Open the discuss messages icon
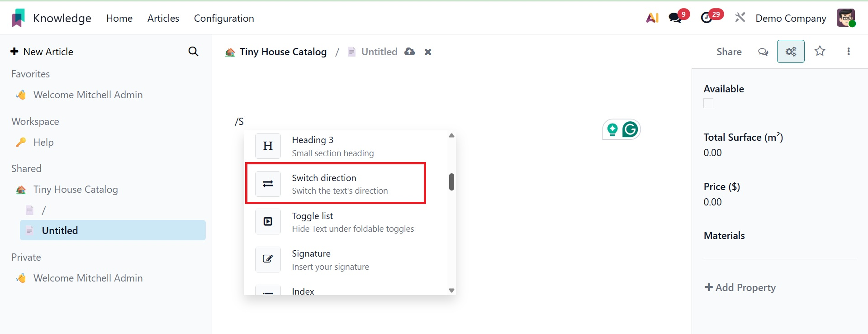868x334 pixels. [x=675, y=18]
